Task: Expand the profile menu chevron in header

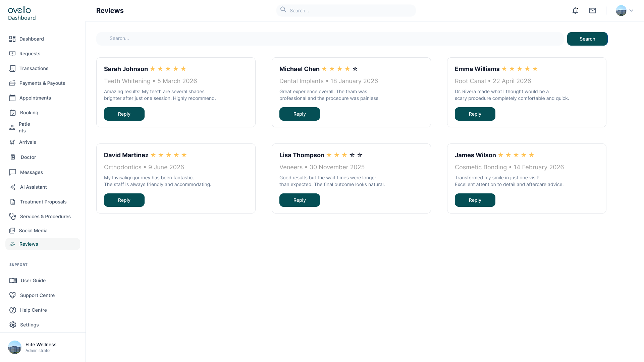Action: tap(631, 11)
